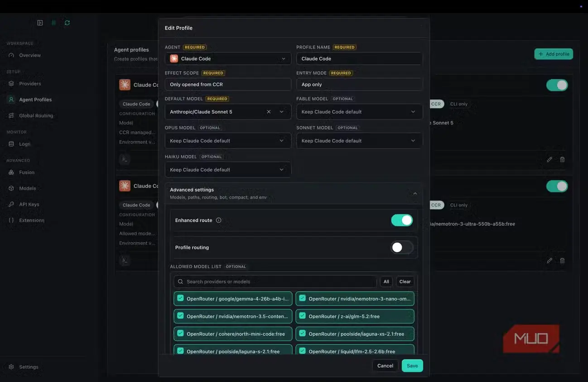The height and width of the screenshot is (382, 588).
Task: Toggle off the nemotron-3-ultra profile switch
Action: (557, 186)
